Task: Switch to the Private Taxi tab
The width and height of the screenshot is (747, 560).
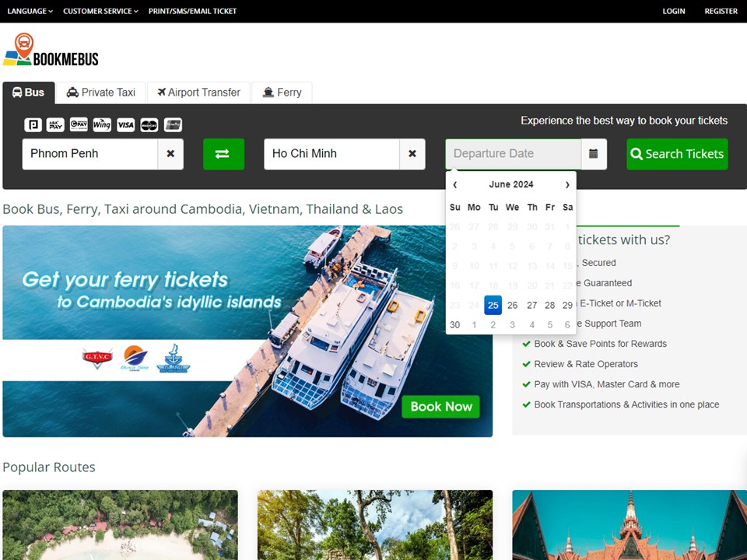Action: tap(101, 93)
